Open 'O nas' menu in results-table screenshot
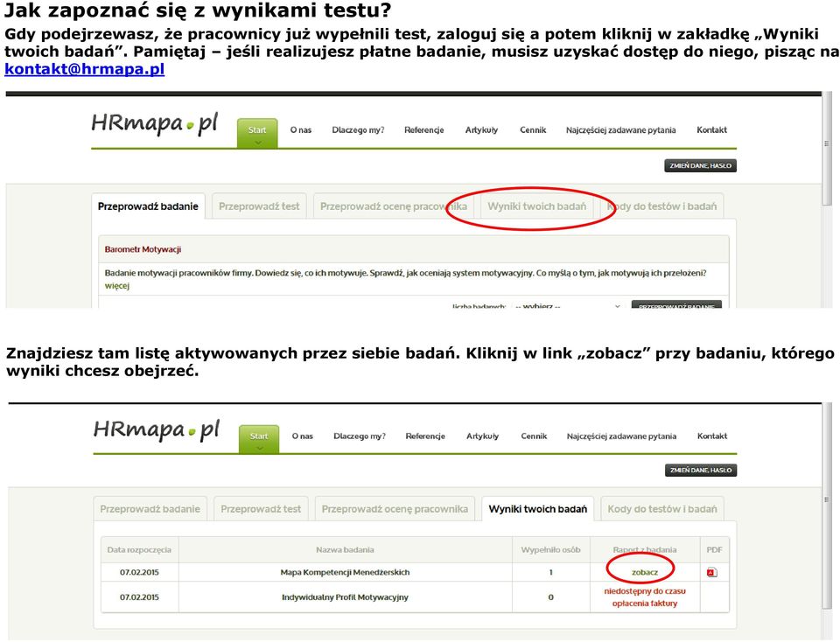This screenshot has width=840, height=642. (x=302, y=436)
